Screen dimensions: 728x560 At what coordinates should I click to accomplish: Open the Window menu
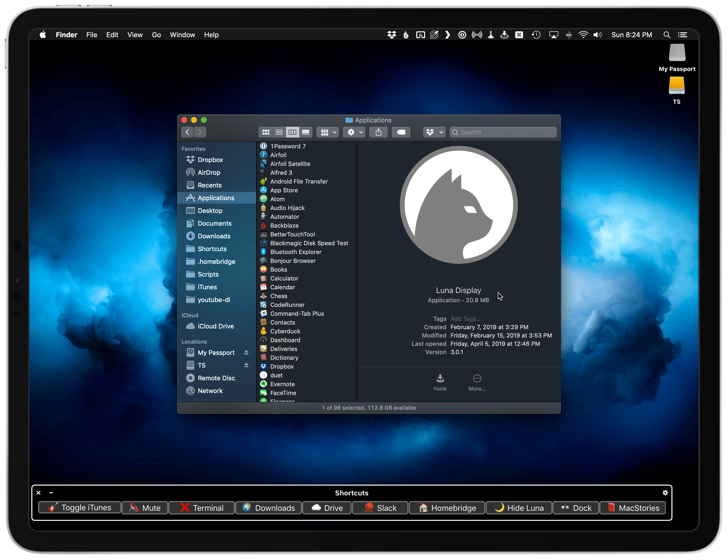(x=182, y=35)
